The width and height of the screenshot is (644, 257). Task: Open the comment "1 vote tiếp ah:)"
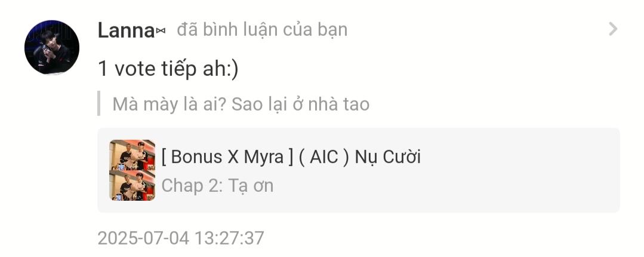[168, 68]
